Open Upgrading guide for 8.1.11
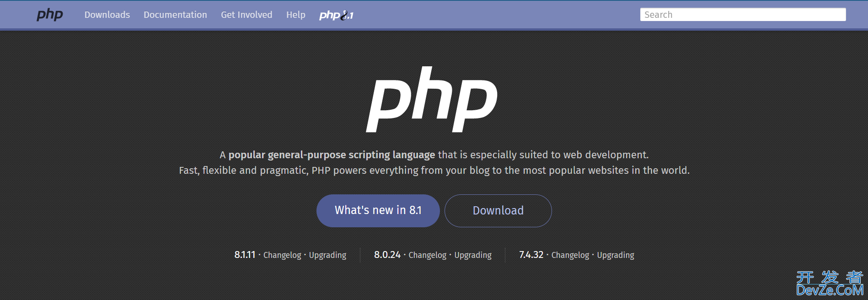Viewport: 868px width, 300px height. (x=327, y=255)
